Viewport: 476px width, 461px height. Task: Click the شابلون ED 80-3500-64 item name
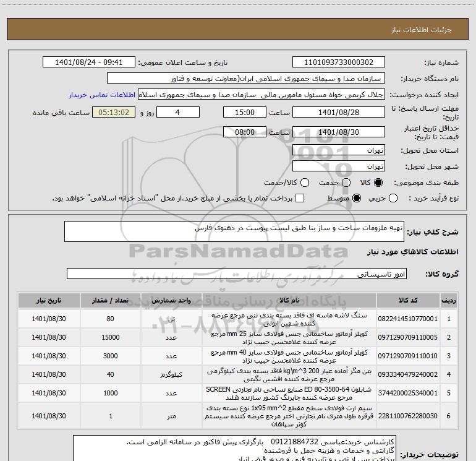(289, 393)
